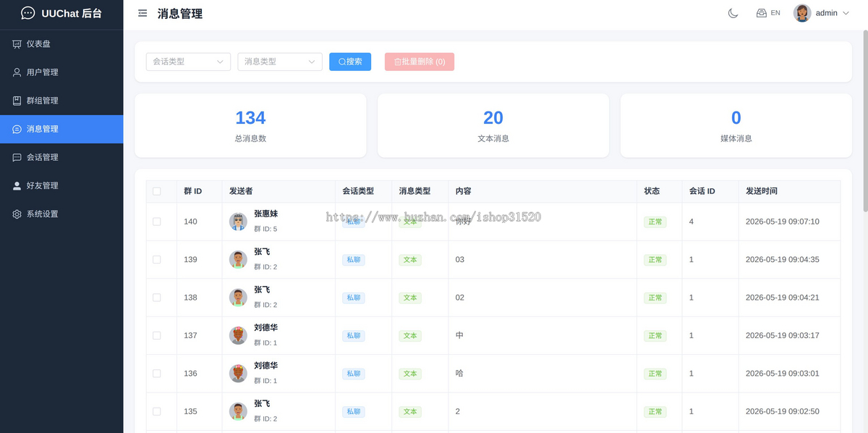Toggle dark mode with the moon icon
Screen dimensions: 868x433
click(x=733, y=13)
